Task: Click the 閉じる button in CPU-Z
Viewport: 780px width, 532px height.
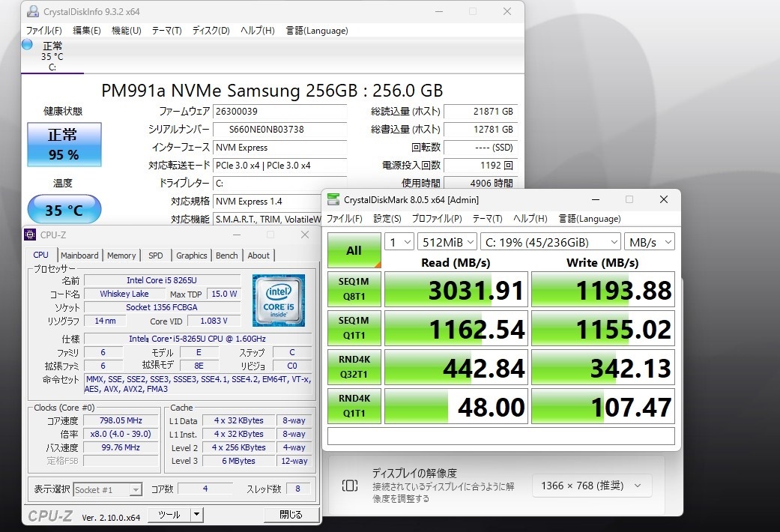Action: click(x=291, y=515)
